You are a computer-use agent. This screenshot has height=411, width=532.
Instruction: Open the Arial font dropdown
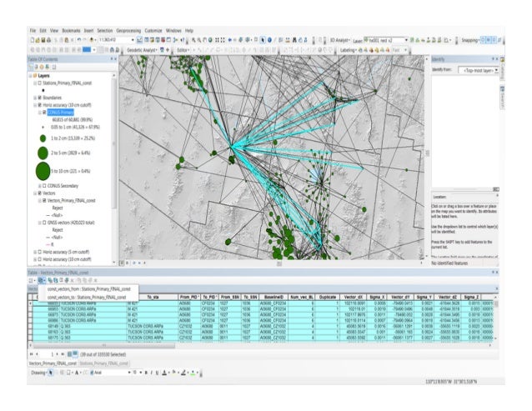[x=129, y=373]
